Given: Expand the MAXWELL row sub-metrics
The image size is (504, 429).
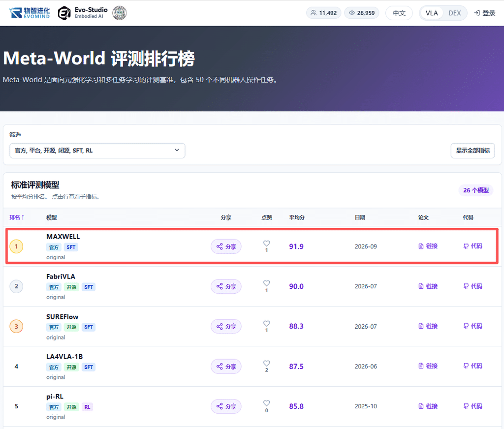Looking at the screenshot, I should coord(252,246).
